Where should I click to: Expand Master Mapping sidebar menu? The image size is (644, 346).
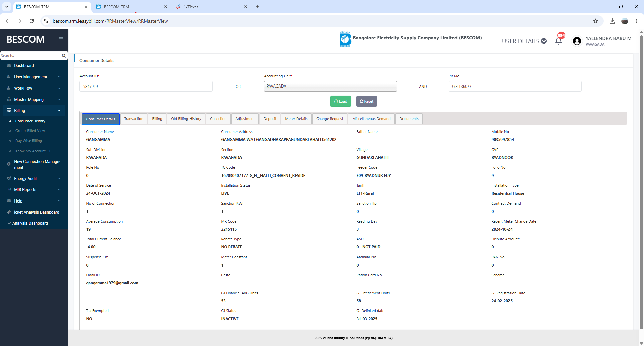click(34, 100)
